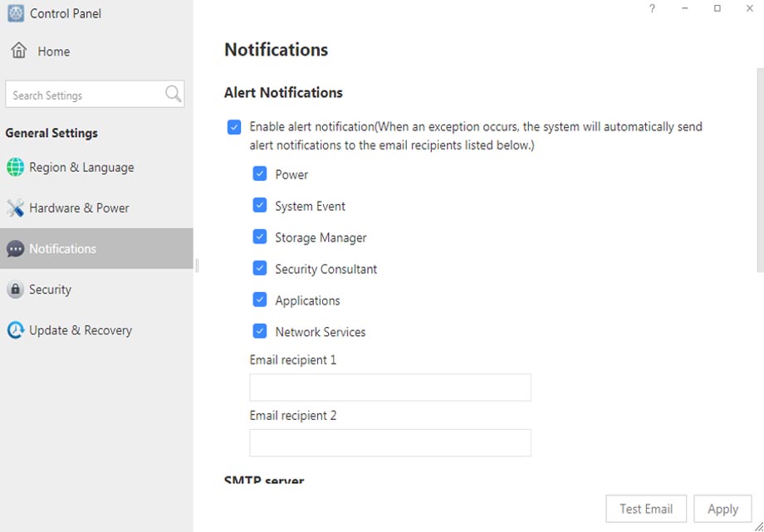Click the SMTP server heading

[x=264, y=480]
